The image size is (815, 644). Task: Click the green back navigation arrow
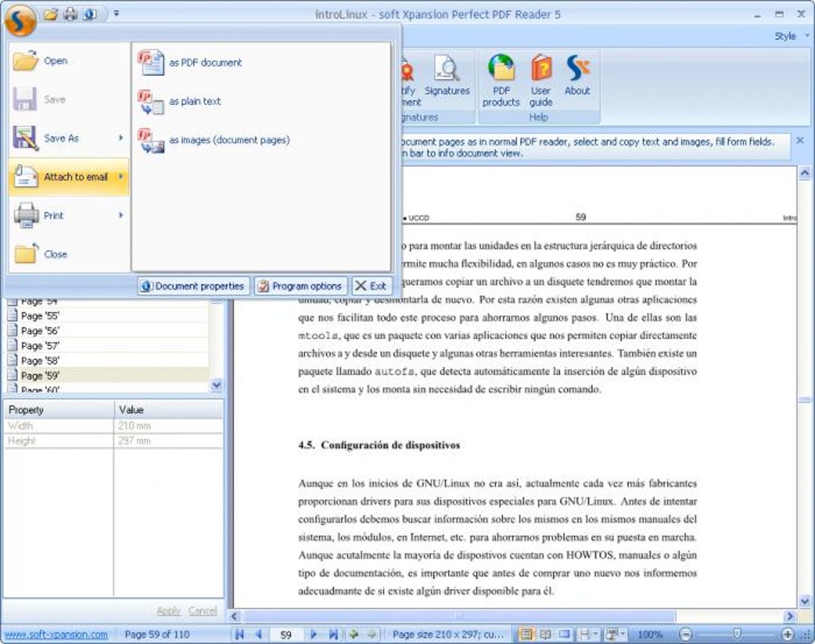[x=354, y=634]
